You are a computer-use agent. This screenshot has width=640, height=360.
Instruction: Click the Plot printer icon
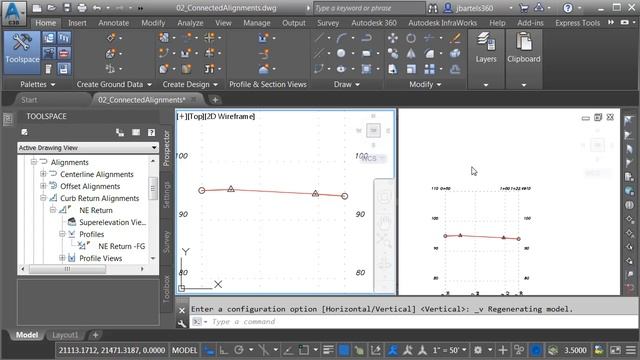pyautogui.click(x=82, y=8)
